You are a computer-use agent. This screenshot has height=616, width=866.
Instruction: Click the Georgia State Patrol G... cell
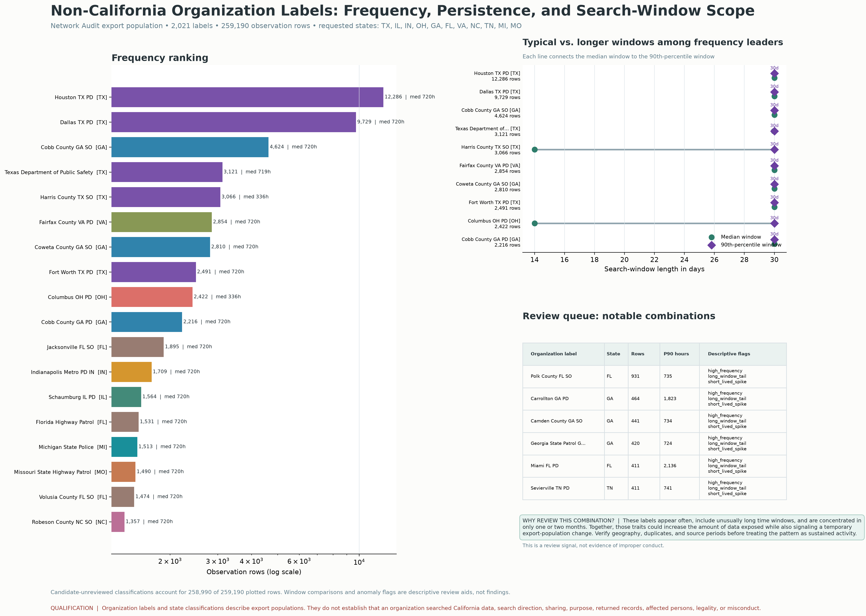(558, 443)
